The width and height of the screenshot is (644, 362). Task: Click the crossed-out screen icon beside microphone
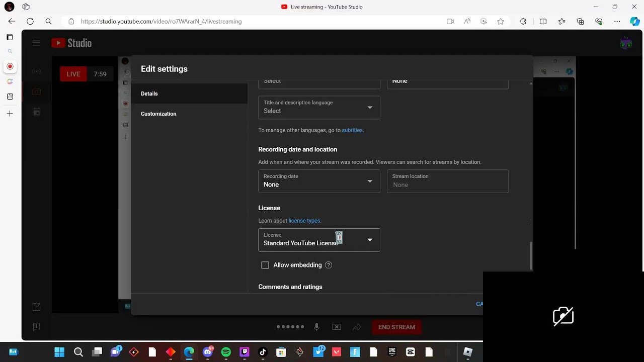[x=337, y=327]
